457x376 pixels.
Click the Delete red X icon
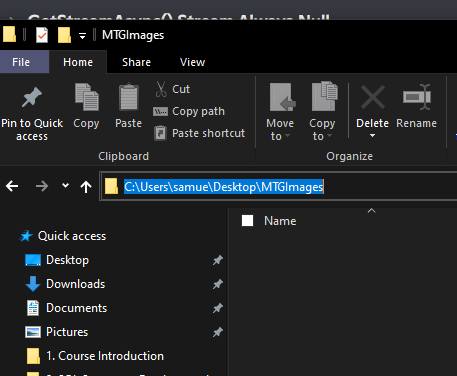click(373, 97)
